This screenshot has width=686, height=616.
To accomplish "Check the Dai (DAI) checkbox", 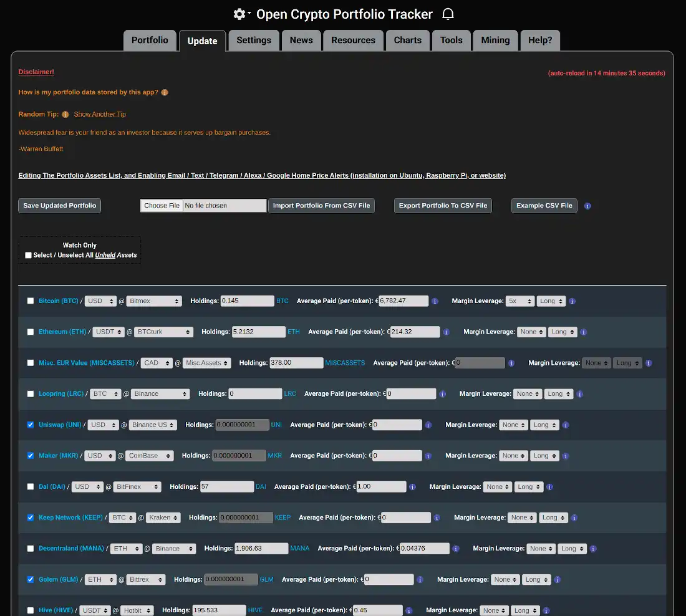I will coord(30,487).
